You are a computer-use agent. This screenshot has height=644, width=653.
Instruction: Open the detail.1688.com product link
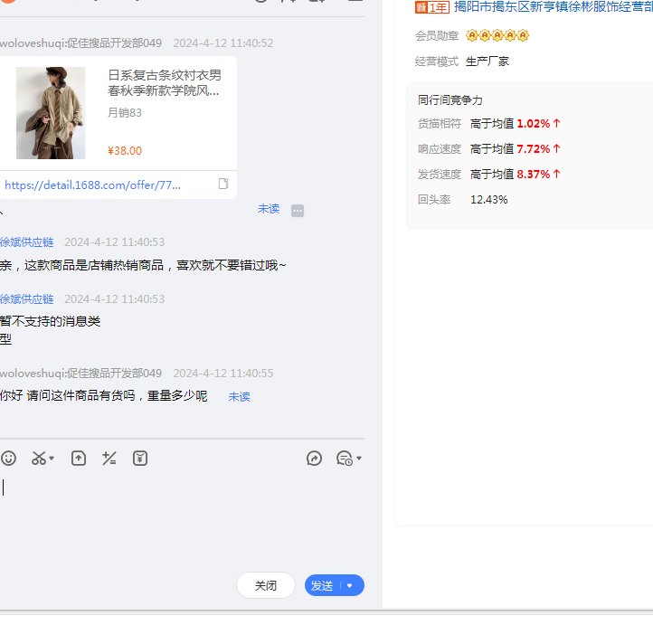[x=92, y=185]
